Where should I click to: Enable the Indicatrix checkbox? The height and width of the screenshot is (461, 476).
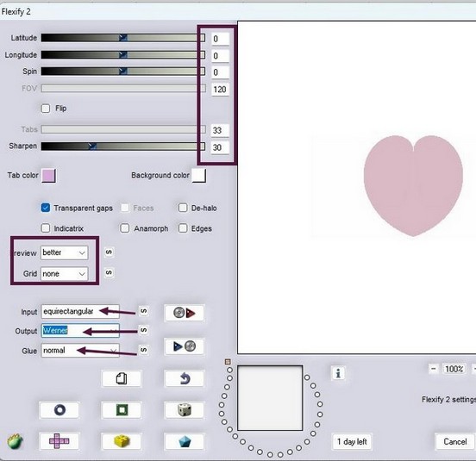(x=46, y=228)
